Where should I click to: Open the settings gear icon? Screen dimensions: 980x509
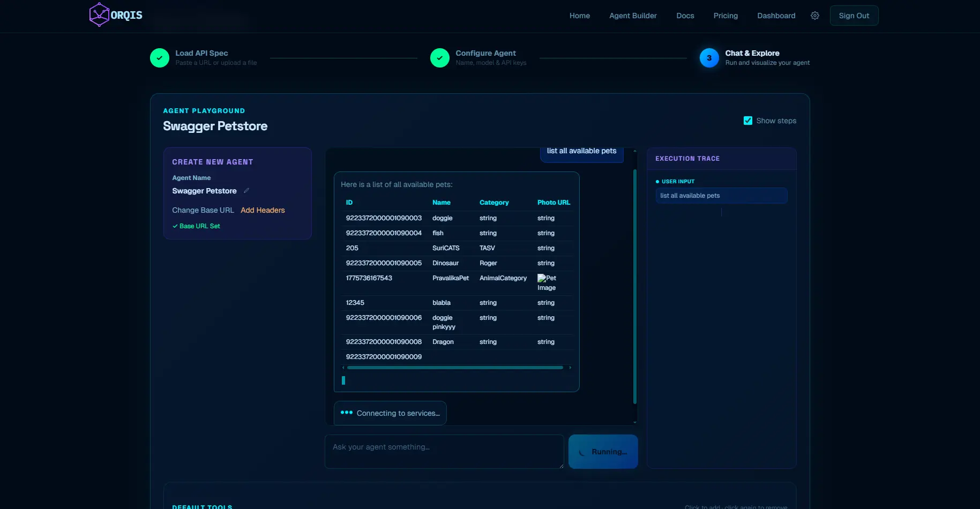(815, 16)
